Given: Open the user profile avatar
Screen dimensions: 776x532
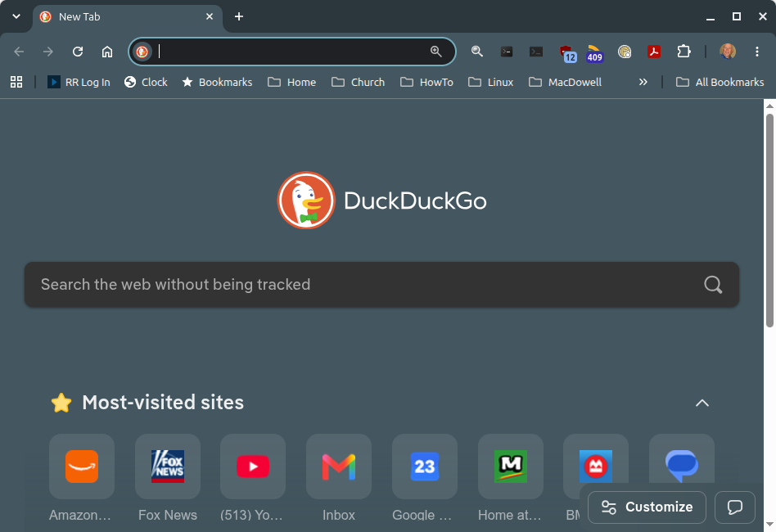Looking at the screenshot, I should point(728,52).
